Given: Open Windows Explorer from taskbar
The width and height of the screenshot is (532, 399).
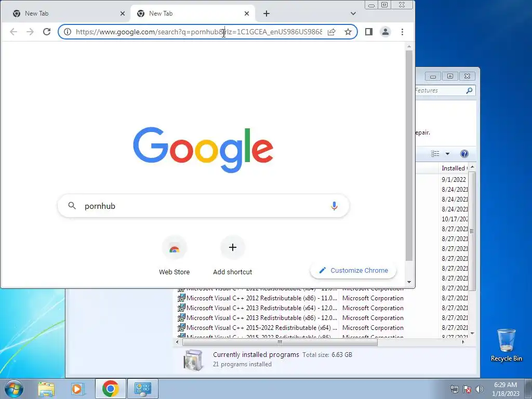Looking at the screenshot, I should [x=46, y=389].
